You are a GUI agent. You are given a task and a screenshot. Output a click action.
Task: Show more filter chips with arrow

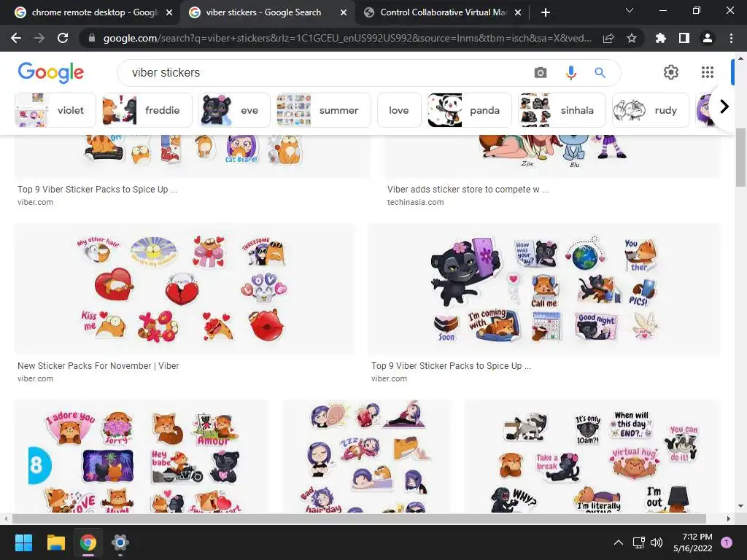724,106
